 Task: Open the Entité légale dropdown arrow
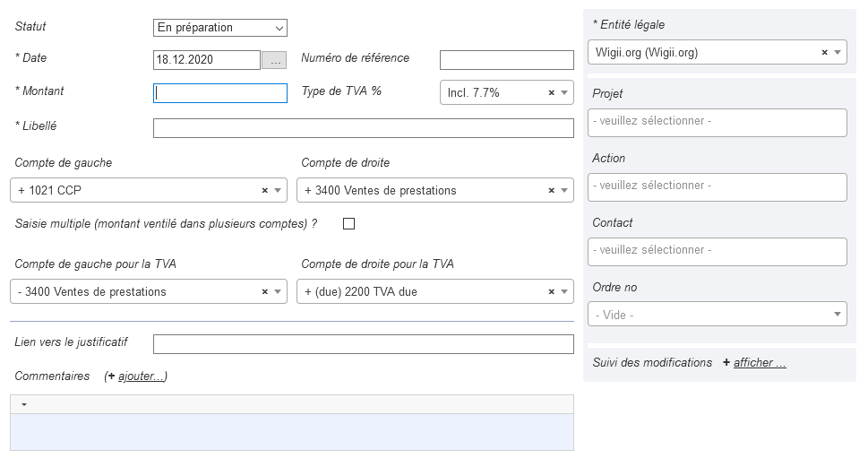[837, 52]
